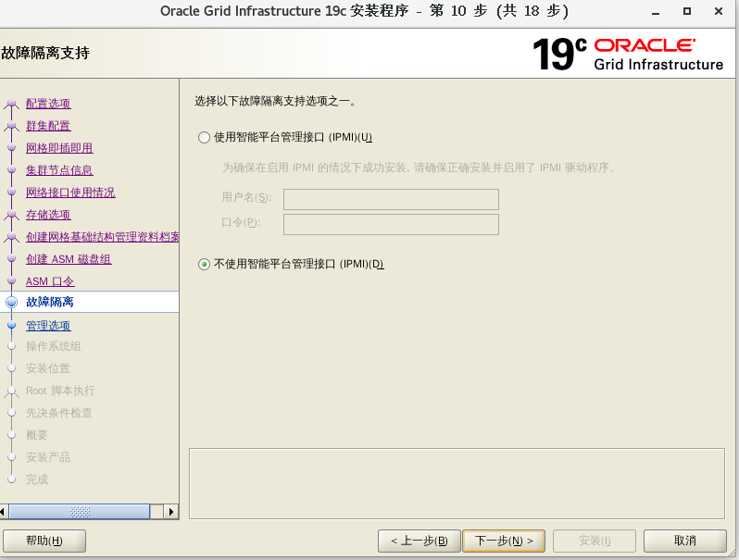The image size is (739, 560).
Task: Click the disabled 操作系统组 step
Action: pos(54,346)
